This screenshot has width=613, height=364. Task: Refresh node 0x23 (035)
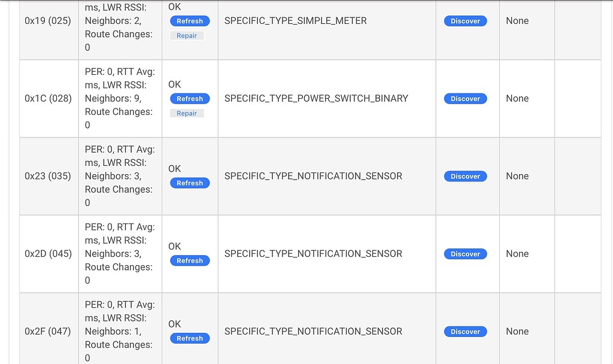coord(190,183)
